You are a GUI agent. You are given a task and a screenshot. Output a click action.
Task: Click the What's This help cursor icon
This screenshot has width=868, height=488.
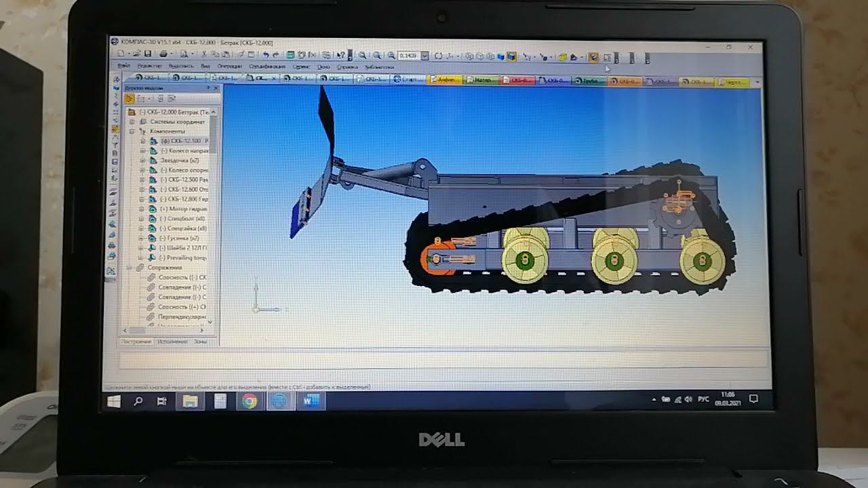(x=340, y=55)
